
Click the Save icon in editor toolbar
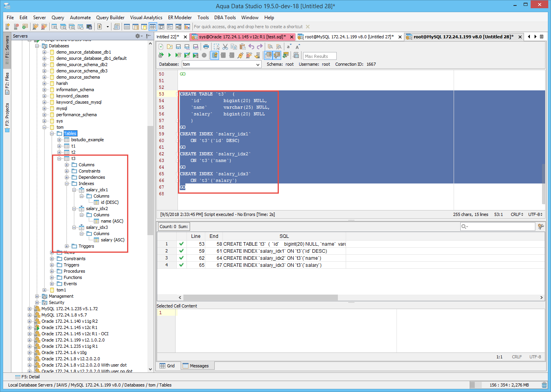(x=178, y=47)
